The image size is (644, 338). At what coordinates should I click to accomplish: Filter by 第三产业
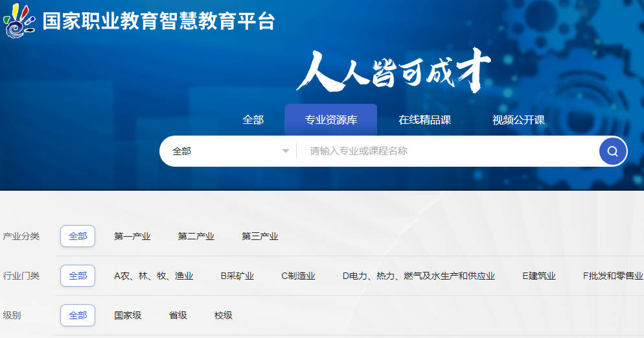click(x=260, y=236)
